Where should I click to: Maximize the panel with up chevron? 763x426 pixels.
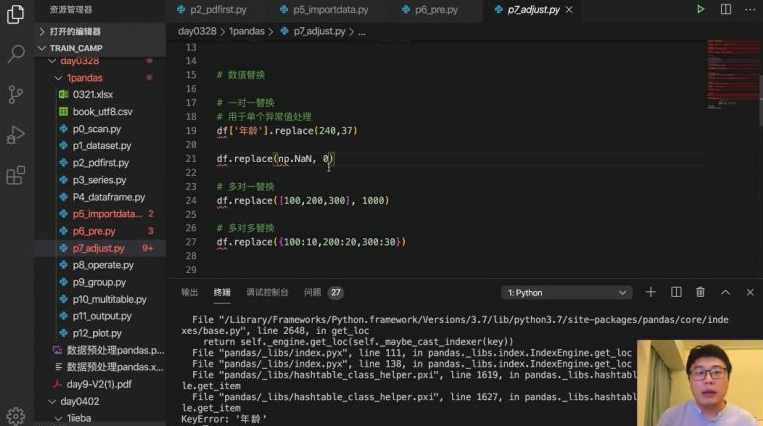click(726, 292)
